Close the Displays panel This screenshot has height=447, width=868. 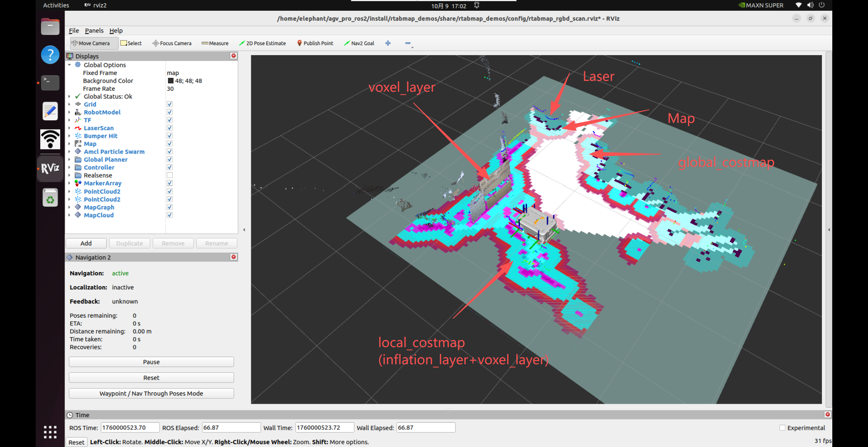tap(234, 56)
